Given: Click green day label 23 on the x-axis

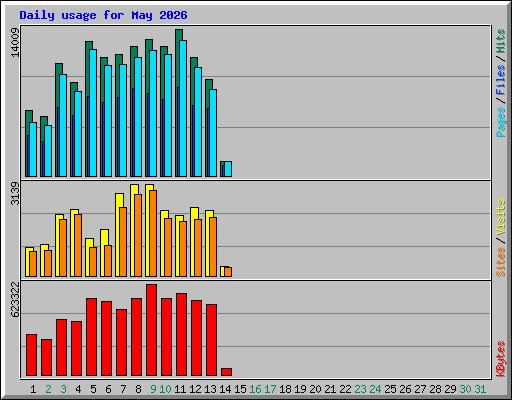Looking at the screenshot, I should pyautogui.click(x=360, y=389).
